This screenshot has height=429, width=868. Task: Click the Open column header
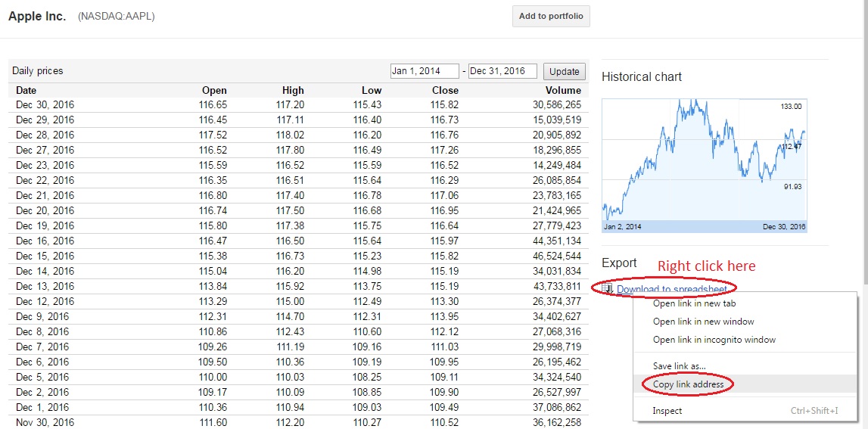pyautogui.click(x=214, y=91)
